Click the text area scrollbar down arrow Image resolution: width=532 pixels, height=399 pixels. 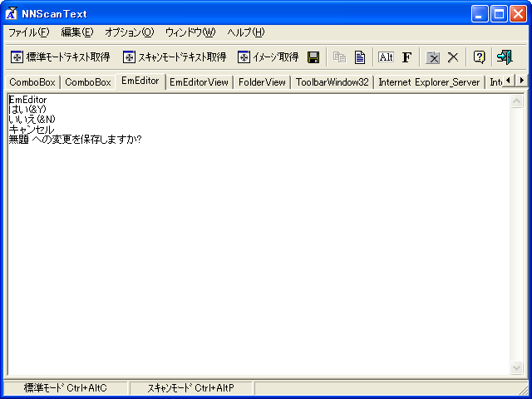516,367
